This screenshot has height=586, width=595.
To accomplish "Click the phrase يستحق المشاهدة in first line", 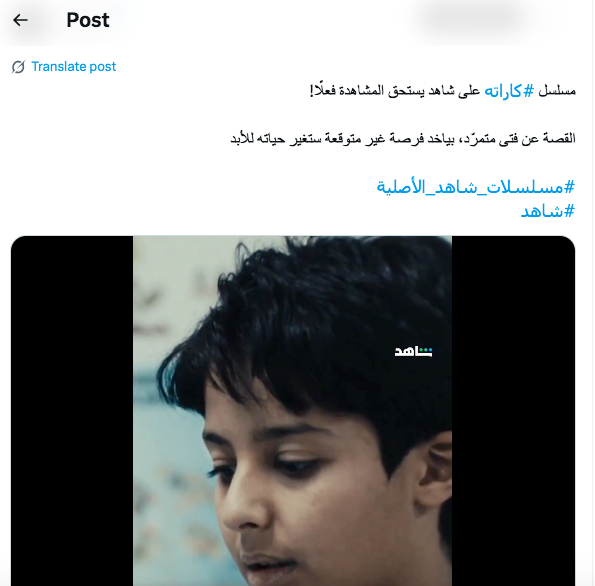I will coord(380,91).
